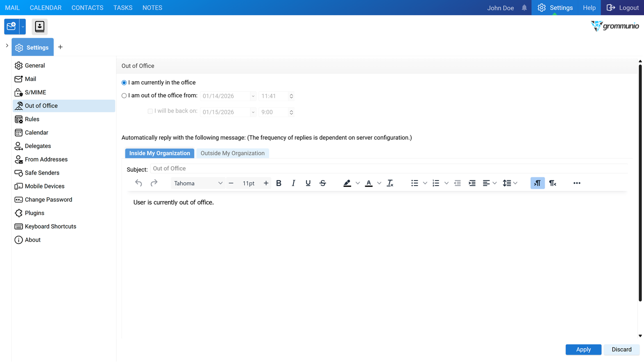Expand the collapsed folder pane chevron

(x=7, y=45)
